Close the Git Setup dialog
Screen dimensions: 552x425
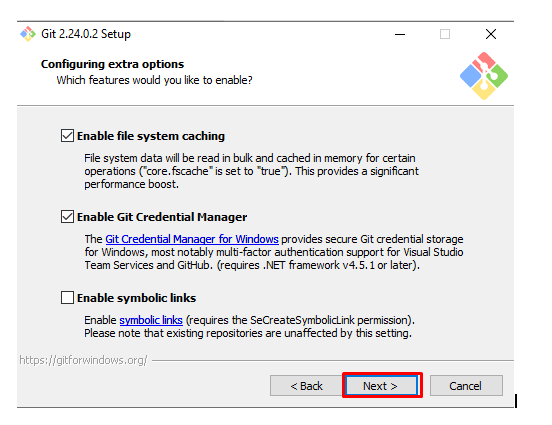[491, 34]
